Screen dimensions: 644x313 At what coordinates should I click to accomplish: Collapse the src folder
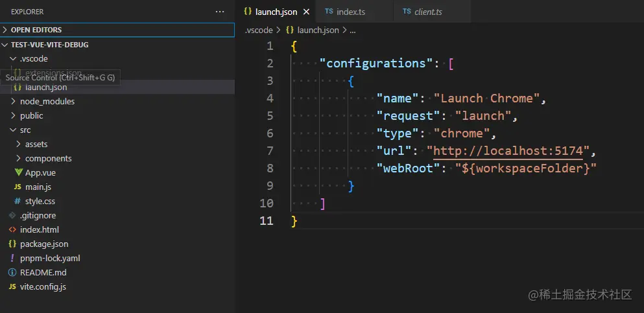pos(117,130)
